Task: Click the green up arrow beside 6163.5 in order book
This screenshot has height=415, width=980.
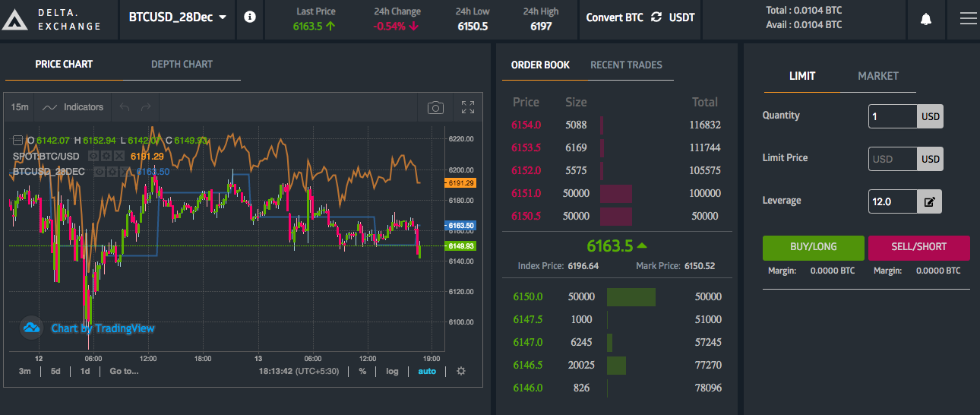Action: click(642, 246)
